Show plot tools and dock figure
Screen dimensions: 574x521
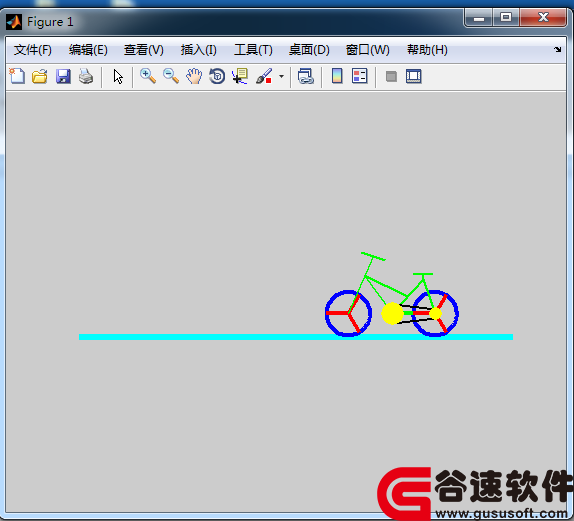click(x=414, y=77)
